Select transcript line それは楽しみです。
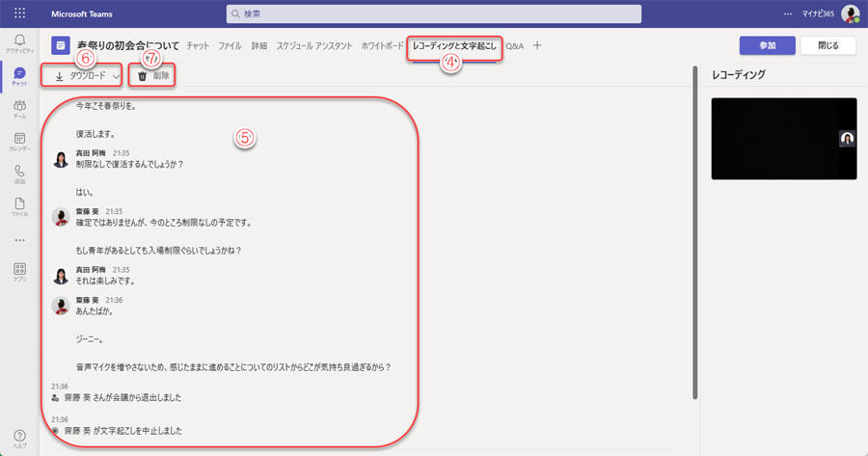The width and height of the screenshot is (868, 456). (106, 281)
